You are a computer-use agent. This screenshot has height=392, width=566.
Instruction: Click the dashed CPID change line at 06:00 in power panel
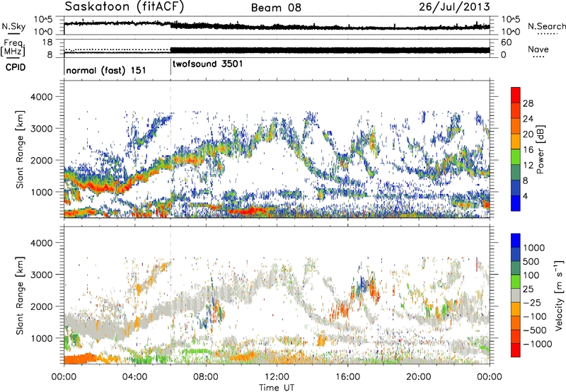[171, 149]
